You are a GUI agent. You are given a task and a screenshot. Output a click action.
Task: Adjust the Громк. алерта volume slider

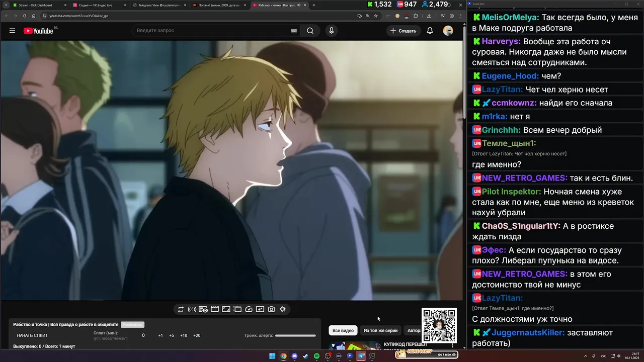tap(295, 335)
